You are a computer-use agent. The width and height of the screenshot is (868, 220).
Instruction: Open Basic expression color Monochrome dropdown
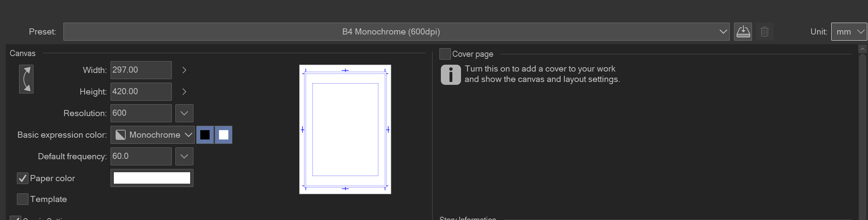pyautogui.click(x=152, y=135)
